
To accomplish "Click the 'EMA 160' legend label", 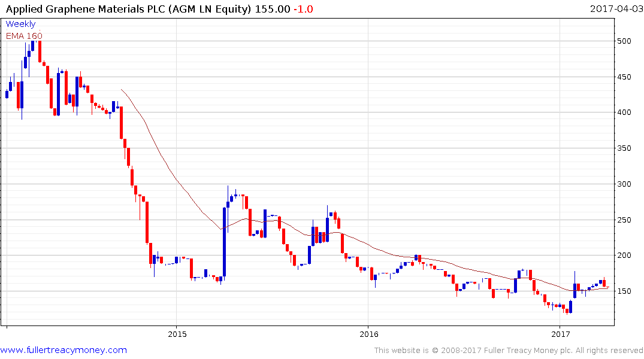I will [24, 36].
